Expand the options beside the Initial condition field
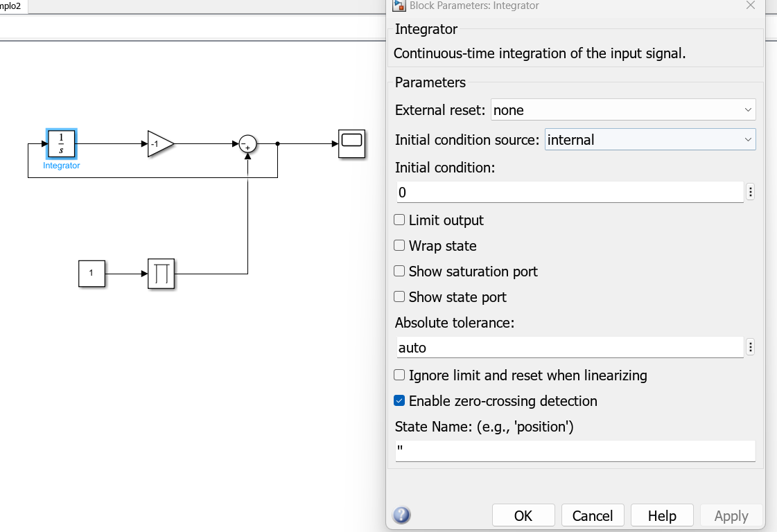 (751, 192)
